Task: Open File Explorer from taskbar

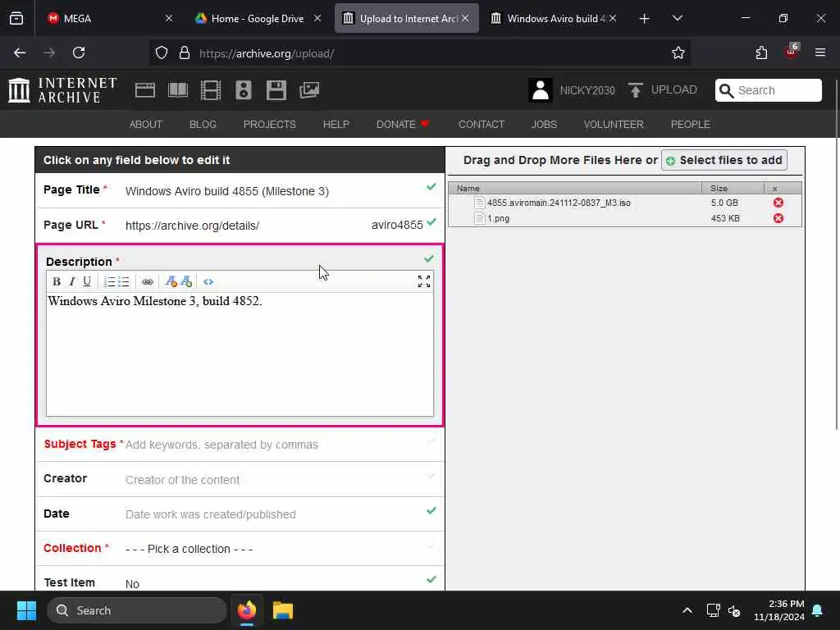Action: point(283,610)
